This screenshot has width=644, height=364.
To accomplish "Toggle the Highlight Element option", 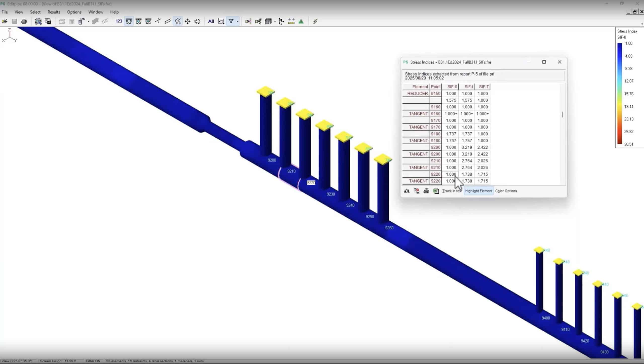I will pos(478,191).
